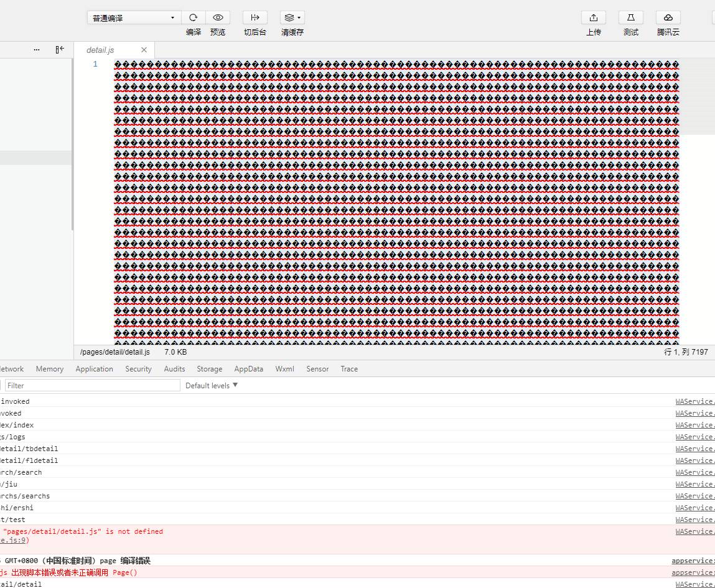The image size is (715, 588).
Task: Click the detail/tbdetail log entry
Action: (29, 449)
